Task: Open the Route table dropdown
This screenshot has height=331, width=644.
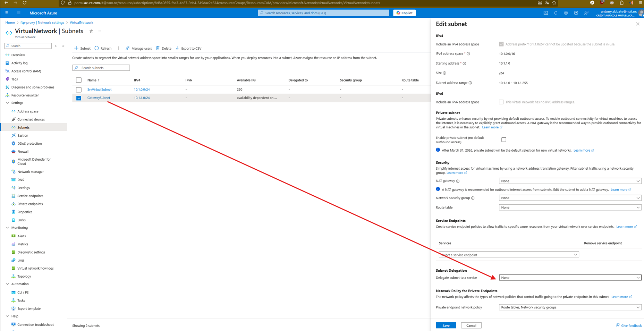Action: point(570,207)
